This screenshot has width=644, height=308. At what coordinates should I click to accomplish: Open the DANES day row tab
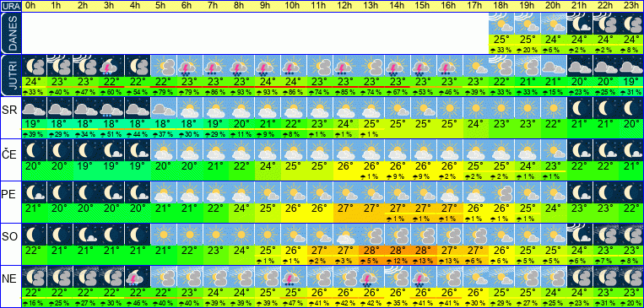[x=11, y=33]
